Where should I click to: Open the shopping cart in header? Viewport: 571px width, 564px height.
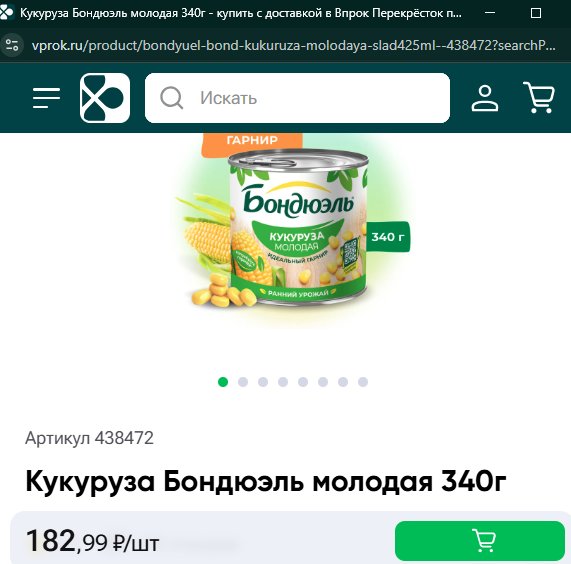point(539,98)
